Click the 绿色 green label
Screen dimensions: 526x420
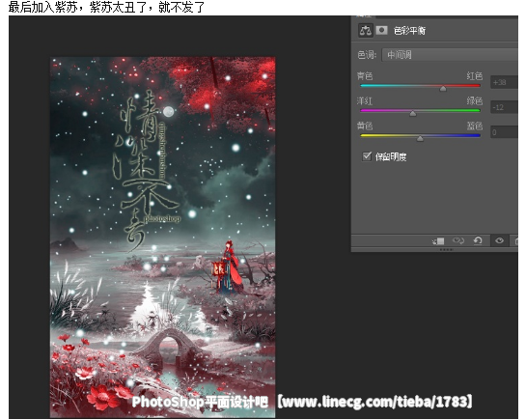tap(474, 101)
